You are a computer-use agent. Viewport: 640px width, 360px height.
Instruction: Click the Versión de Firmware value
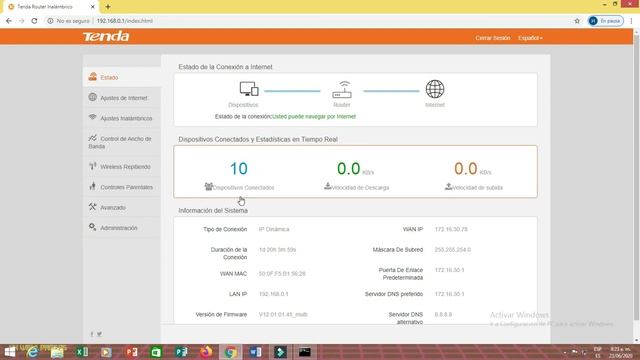tap(283, 314)
